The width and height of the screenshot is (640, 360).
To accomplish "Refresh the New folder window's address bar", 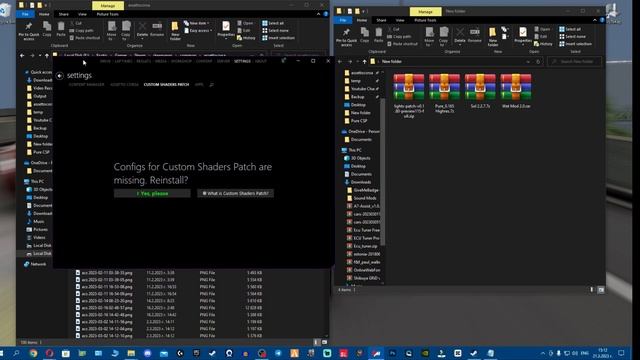I will pos(538,62).
